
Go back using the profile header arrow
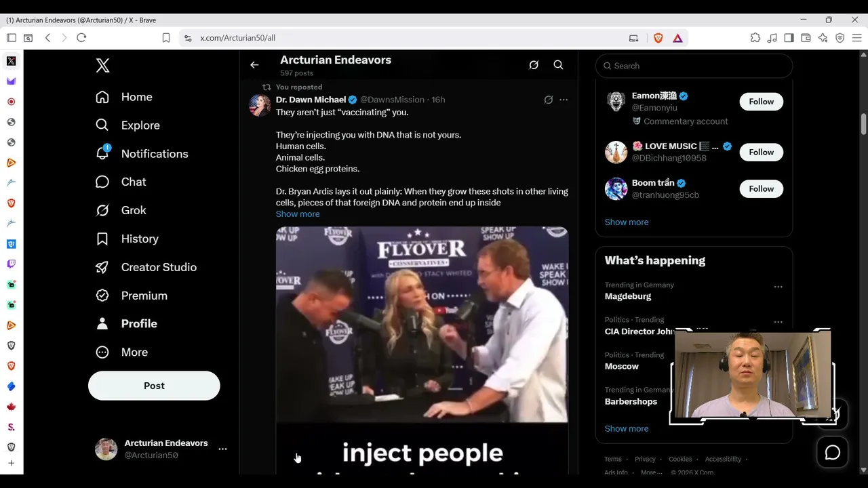(254, 65)
